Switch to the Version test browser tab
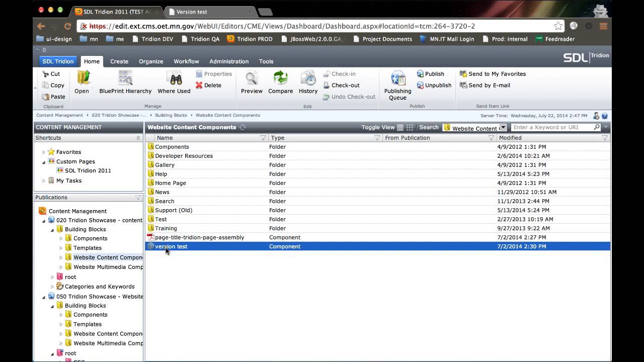The image size is (644, 362). pos(209,12)
